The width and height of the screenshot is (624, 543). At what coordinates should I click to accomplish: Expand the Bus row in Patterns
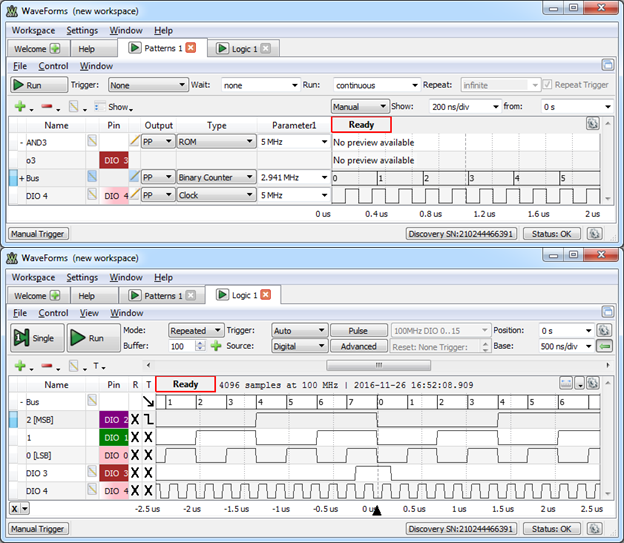tap(21, 178)
